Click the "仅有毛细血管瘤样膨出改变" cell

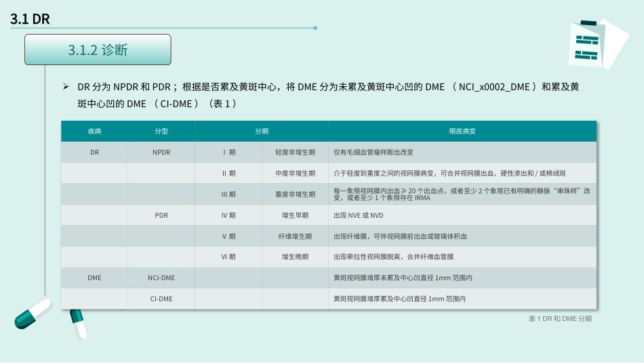click(x=462, y=152)
